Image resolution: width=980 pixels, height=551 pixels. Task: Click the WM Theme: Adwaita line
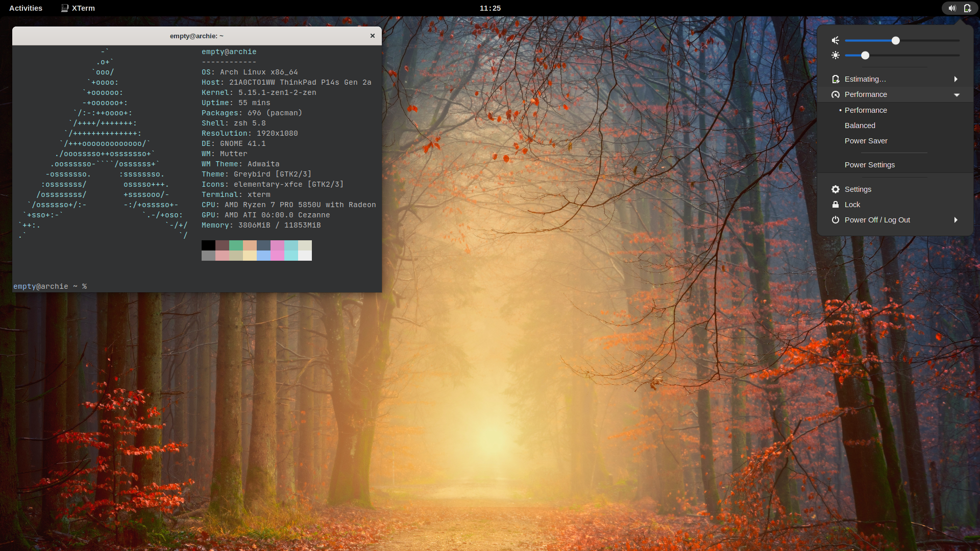click(x=240, y=164)
